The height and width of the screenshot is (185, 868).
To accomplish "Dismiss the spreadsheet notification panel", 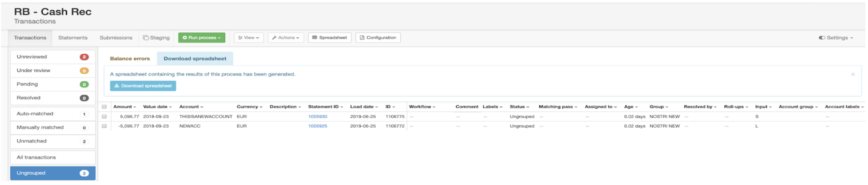I will tap(853, 74).
